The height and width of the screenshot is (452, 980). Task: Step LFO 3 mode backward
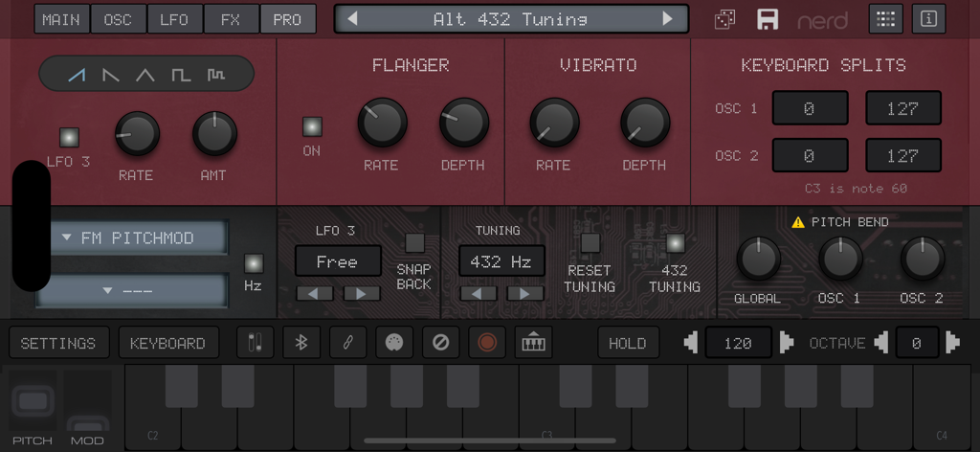315,294
